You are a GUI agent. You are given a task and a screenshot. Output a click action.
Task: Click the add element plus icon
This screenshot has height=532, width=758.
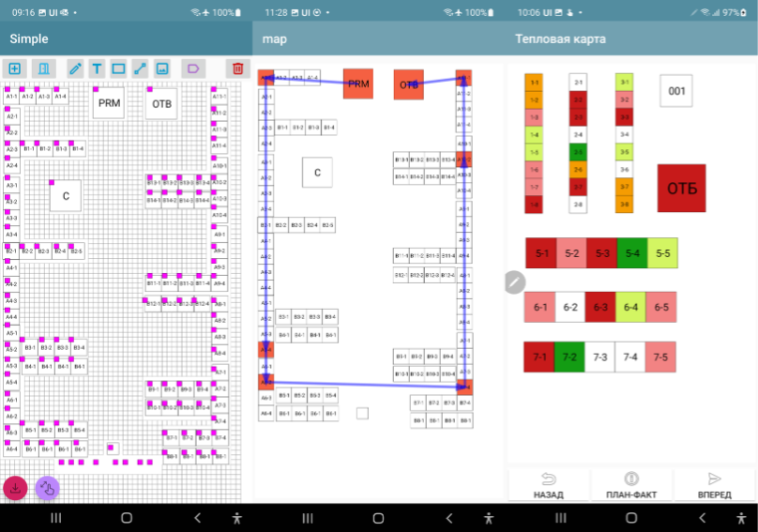coord(14,68)
